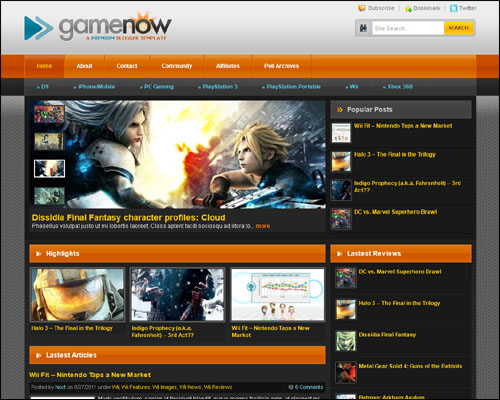Open Halo 3 review in Lastest Reviews
Image resolution: width=500 pixels, height=400 pixels.
coord(399,303)
